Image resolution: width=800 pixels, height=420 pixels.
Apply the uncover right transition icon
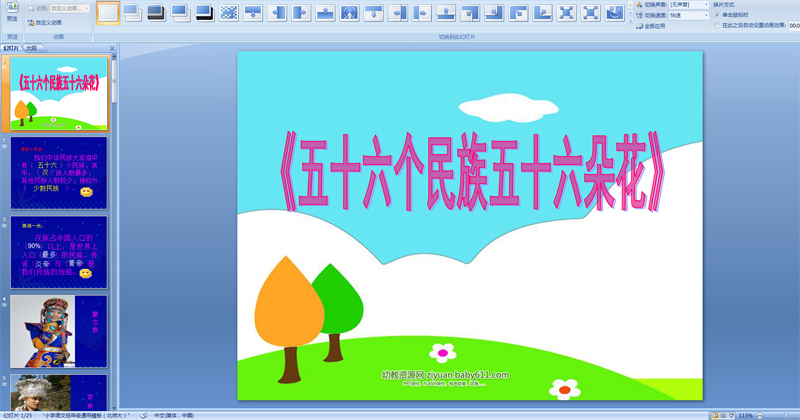coord(421,12)
